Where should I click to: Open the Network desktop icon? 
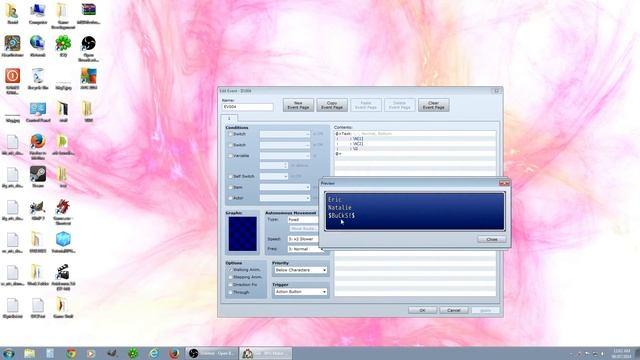[x=38, y=46]
